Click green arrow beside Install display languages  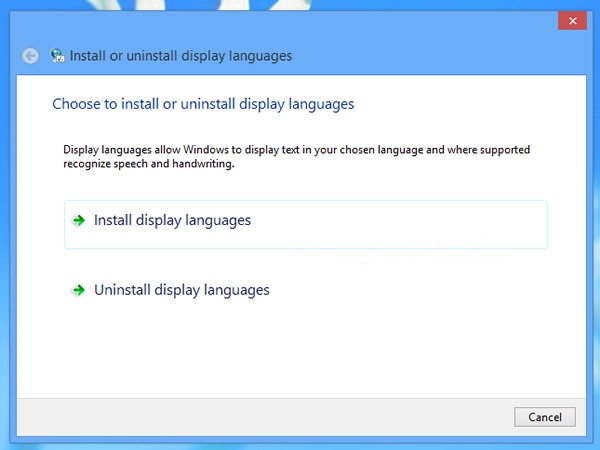(79, 220)
